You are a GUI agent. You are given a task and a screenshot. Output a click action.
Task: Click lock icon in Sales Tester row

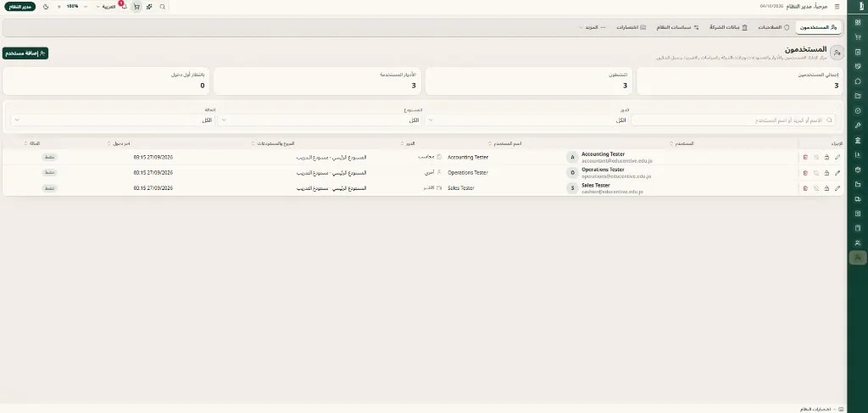(826, 188)
